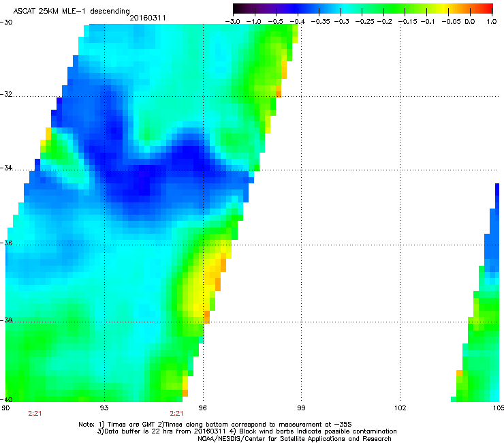Click the -0.5 color scale label
This screenshot has height=443, width=504.
point(275,22)
